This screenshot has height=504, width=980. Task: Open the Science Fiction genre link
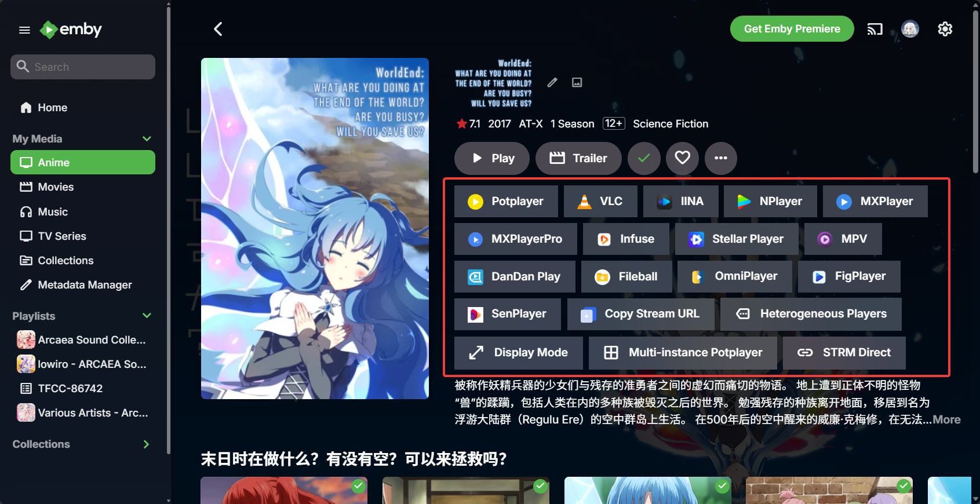point(671,124)
